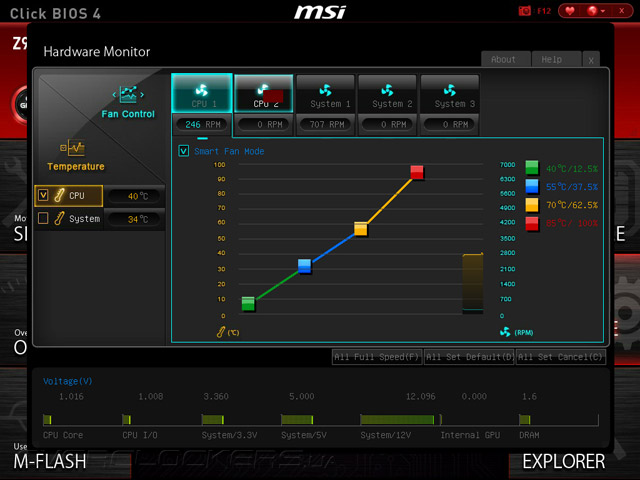This screenshot has width=640, height=480.
Task: Click the System/3.3V voltage bar
Action: (213, 420)
